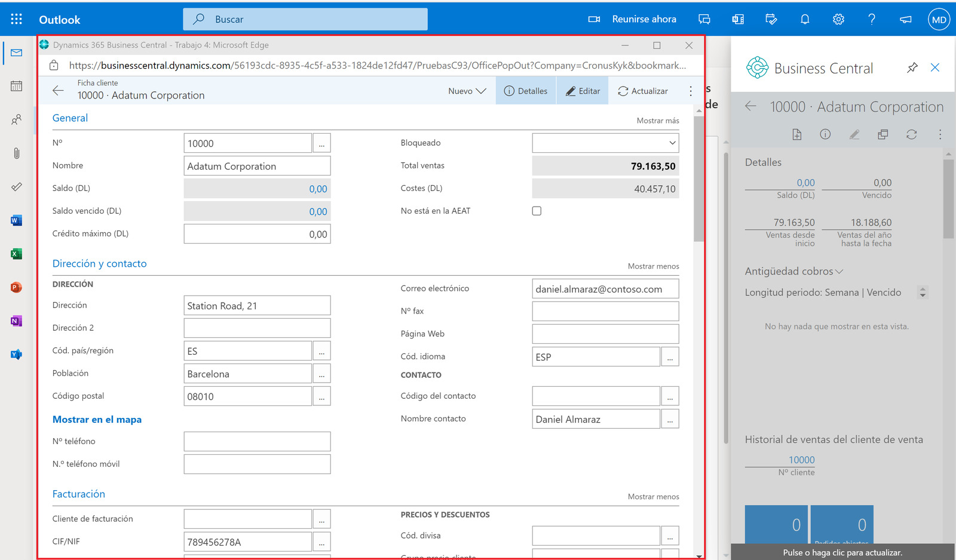956x560 pixels.
Task: Open Outlook settings gear
Action: [x=838, y=19]
